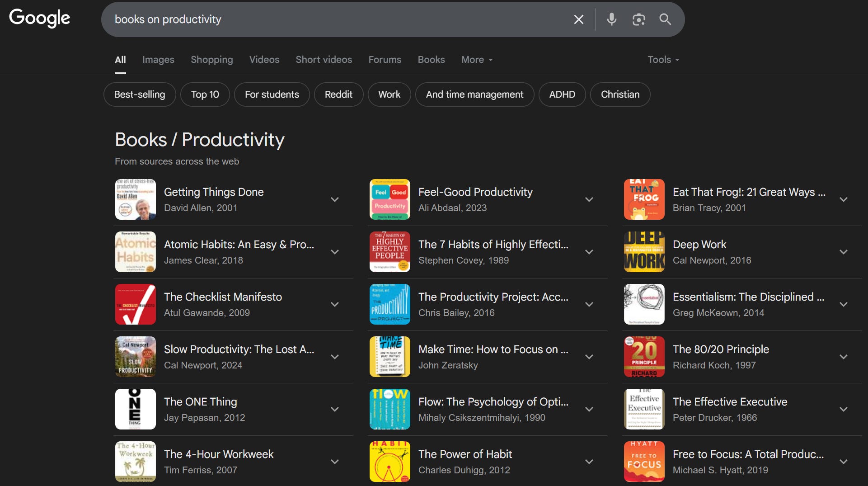Select the ADHD filter chip
The width and height of the screenshot is (868, 486).
coord(562,94)
